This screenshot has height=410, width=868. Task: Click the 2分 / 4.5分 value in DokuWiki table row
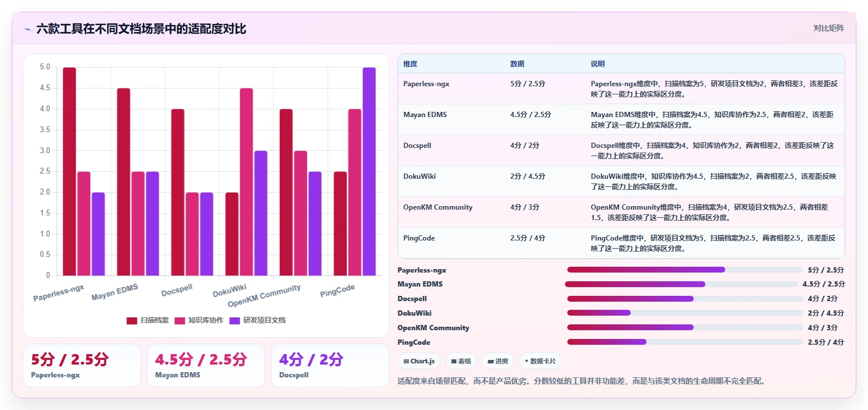[x=528, y=176]
